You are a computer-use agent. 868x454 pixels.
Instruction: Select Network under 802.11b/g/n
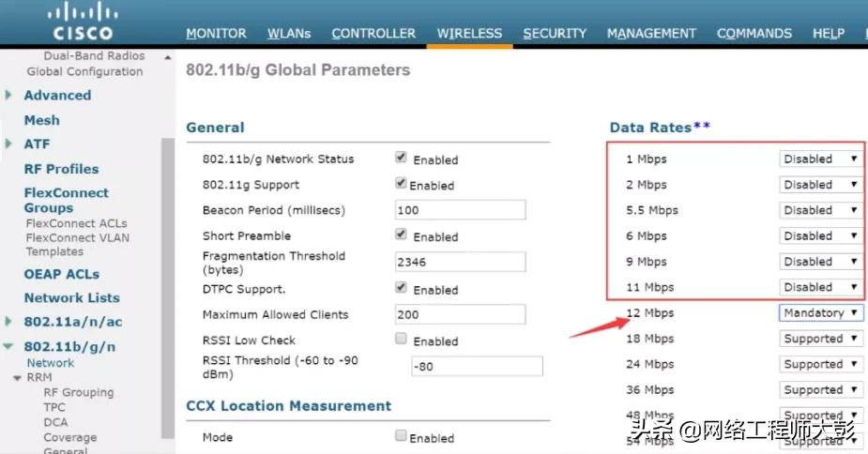tap(51, 363)
